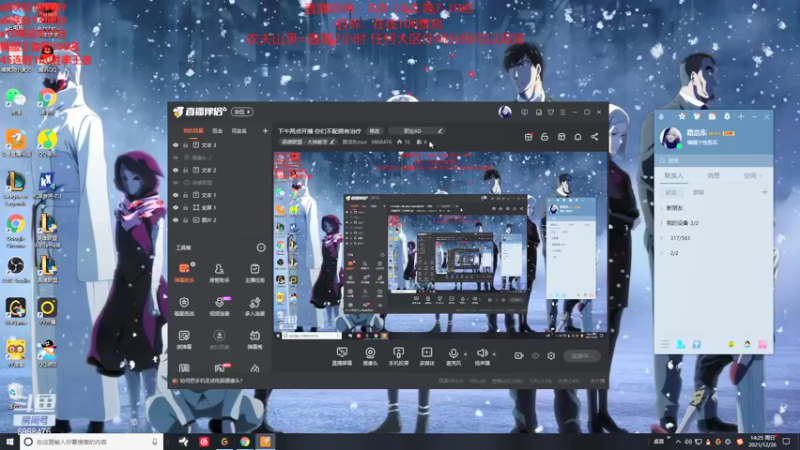Toggle visibility of 全屏 1 source
This screenshot has width=800, height=450.
coord(176,208)
